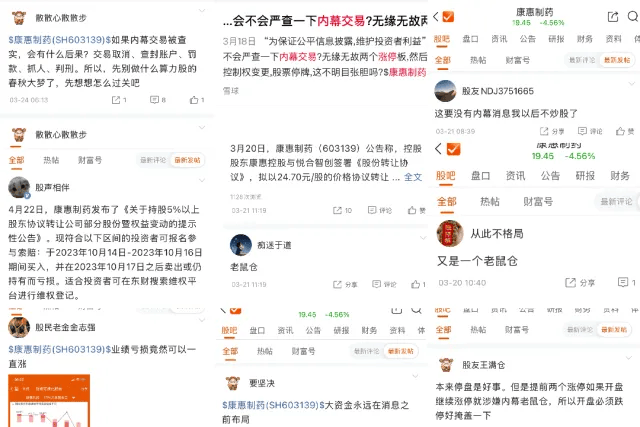Share the 老鼠仓 post by 痴迷于道
The width and height of the screenshot is (640, 427).
(x=345, y=284)
